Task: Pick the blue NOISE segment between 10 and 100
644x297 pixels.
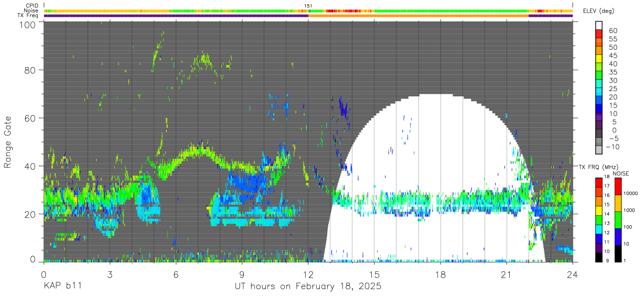Action: click(618, 236)
